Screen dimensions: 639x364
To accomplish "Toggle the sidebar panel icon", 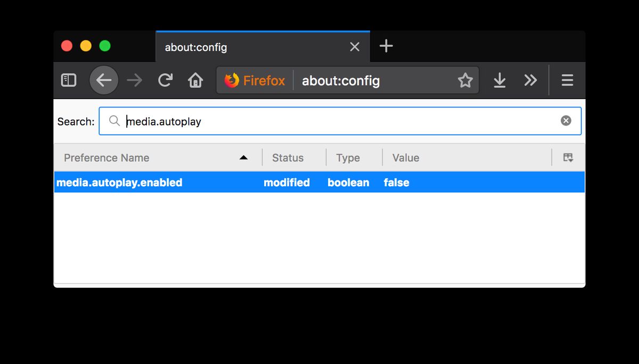I will click(69, 80).
